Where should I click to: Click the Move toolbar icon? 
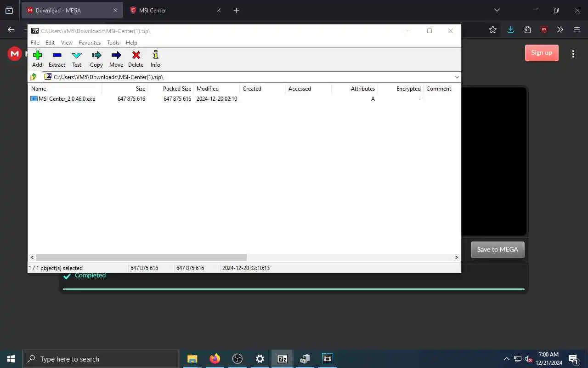pos(116,59)
